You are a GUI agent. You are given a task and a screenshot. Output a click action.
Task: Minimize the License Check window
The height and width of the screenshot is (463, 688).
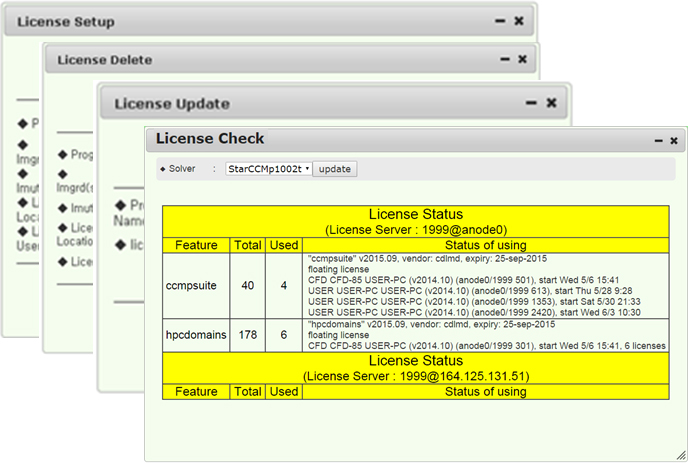pos(659,141)
